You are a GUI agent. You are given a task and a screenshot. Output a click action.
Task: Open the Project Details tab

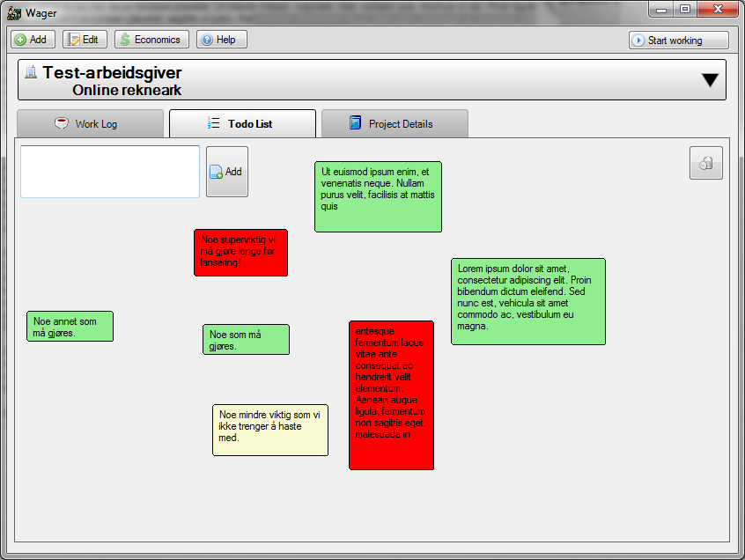tap(395, 123)
